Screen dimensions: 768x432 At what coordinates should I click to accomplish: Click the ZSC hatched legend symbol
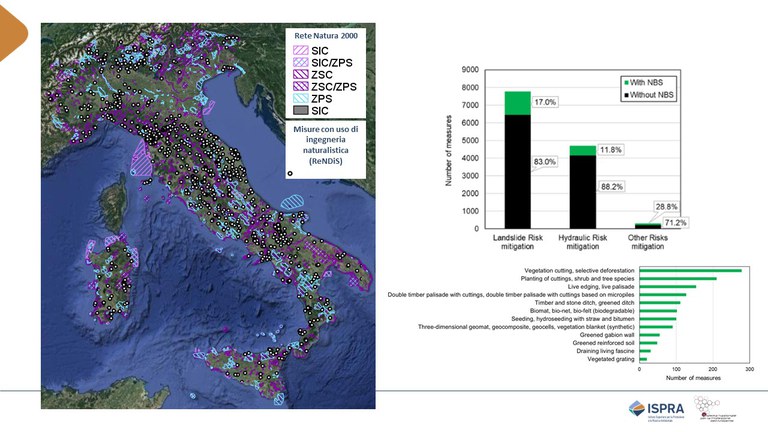pyautogui.click(x=300, y=73)
